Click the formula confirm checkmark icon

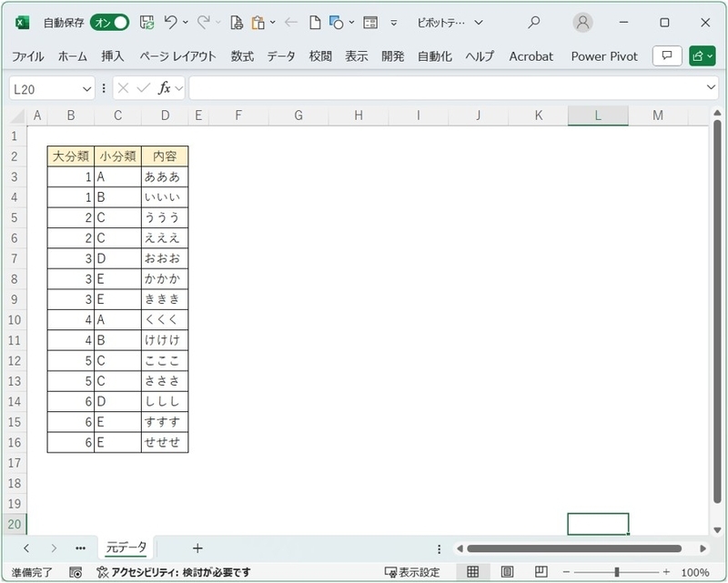(144, 88)
